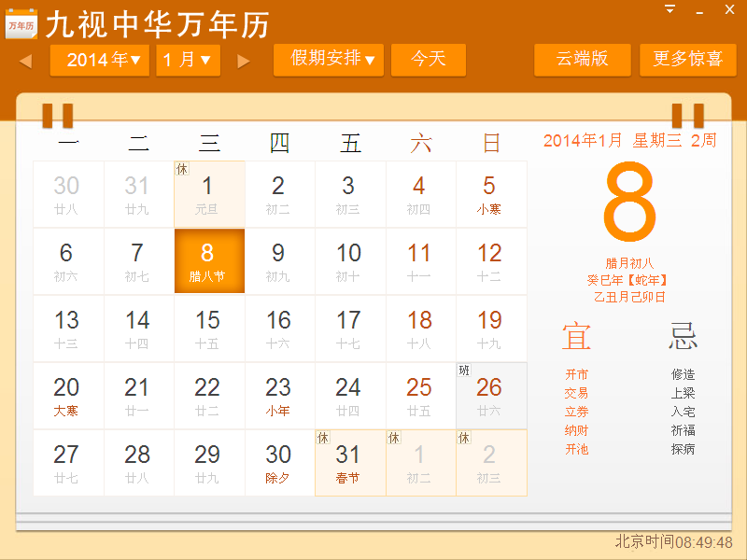The width and height of the screenshot is (747, 560).
Task: Open the 2014年 year dropdown
Action: pos(100,60)
